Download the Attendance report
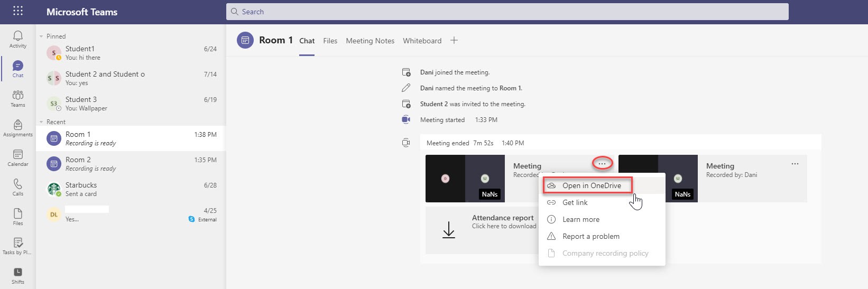Viewport: 868px width, 289px height. coord(482,230)
